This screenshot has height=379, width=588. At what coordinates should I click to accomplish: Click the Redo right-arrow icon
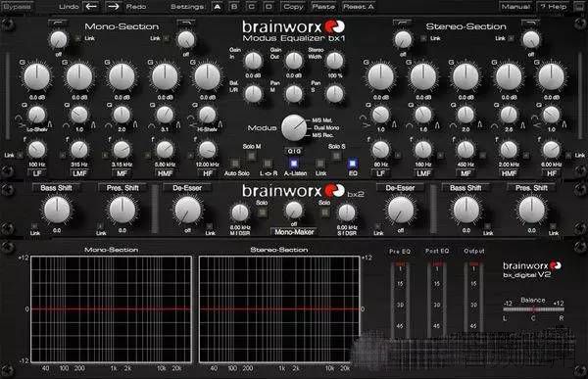point(114,7)
